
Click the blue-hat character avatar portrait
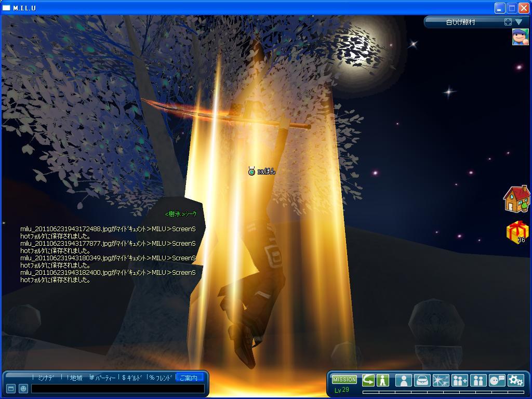click(520, 37)
